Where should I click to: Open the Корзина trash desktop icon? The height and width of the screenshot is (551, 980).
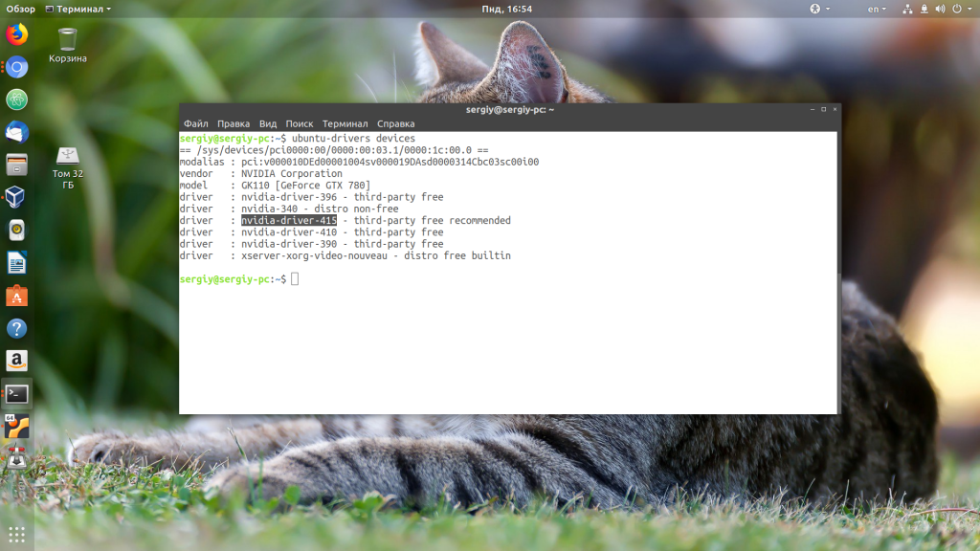pyautogui.click(x=68, y=46)
